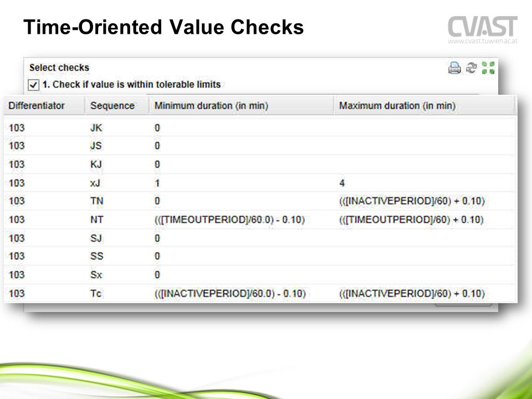
Task: Select the SS sequence cell
Action: coord(96,256)
